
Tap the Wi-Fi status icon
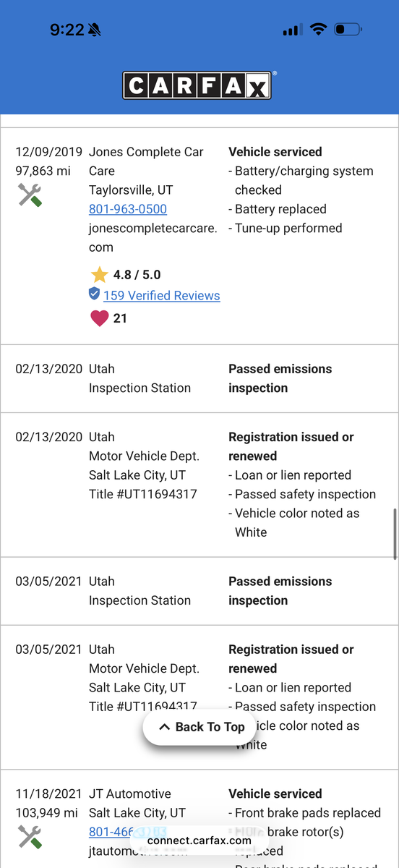click(318, 30)
